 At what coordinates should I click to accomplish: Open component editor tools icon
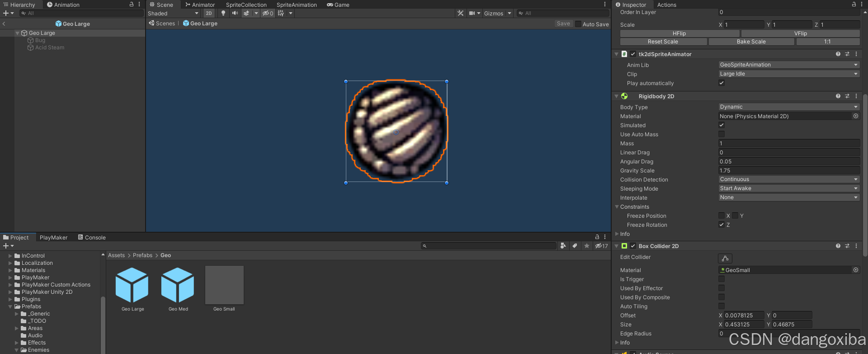point(460,13)
